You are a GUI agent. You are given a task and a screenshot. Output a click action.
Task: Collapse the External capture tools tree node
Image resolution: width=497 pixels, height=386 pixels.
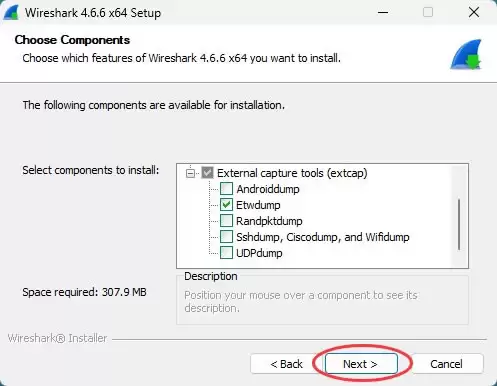190,173
